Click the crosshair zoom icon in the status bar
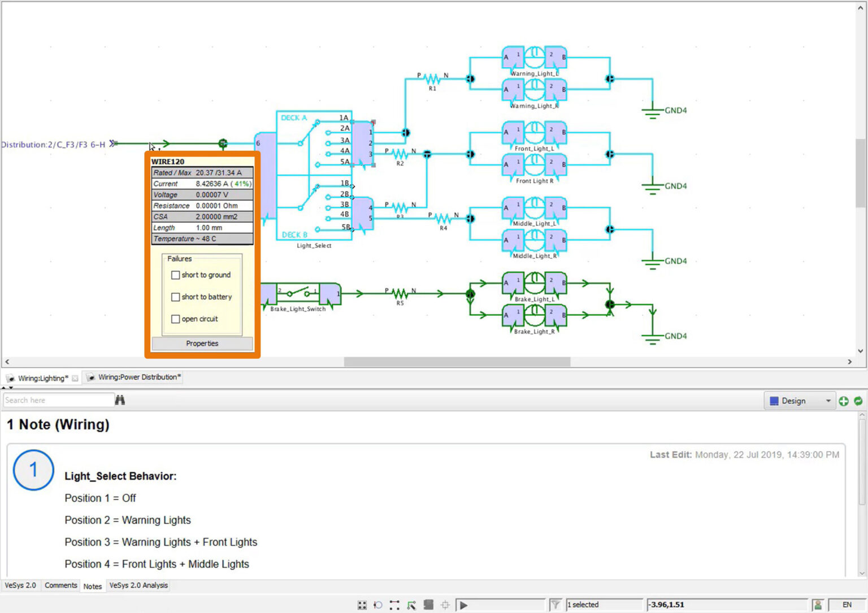This screenshot has height=613, width=868. pos(445,605)
